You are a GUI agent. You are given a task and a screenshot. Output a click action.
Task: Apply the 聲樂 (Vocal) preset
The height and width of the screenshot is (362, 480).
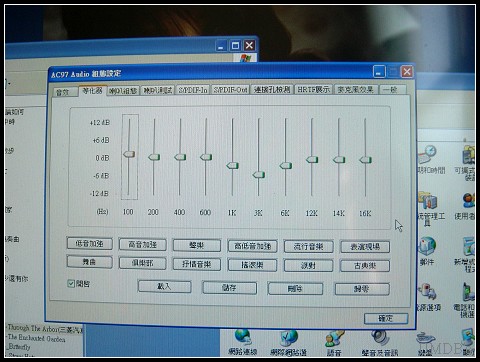[197, 245]
